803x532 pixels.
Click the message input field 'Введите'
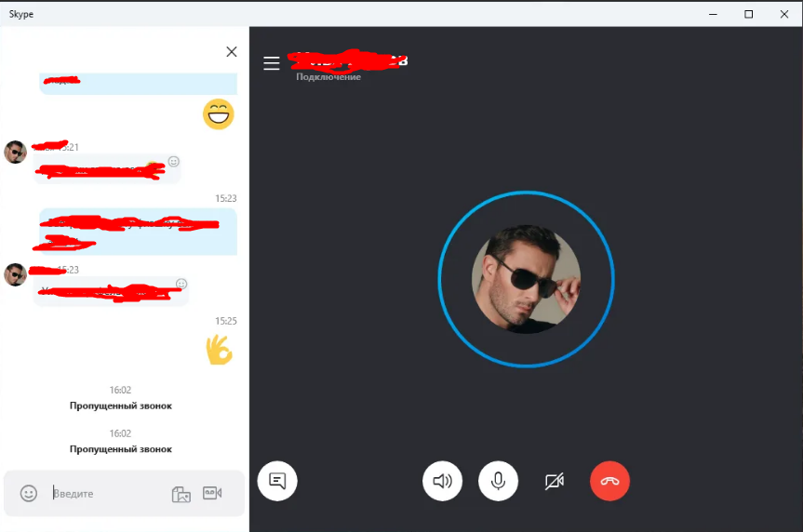point(108,494)
